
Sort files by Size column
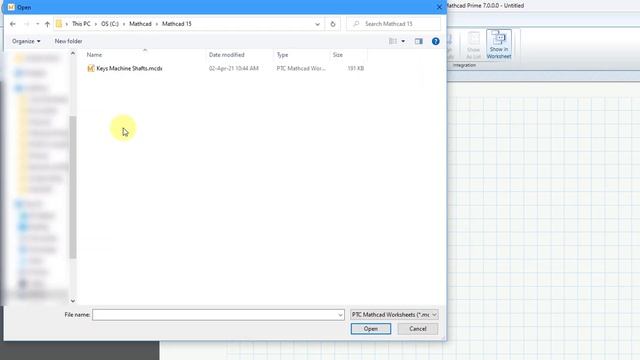point(338,55)
